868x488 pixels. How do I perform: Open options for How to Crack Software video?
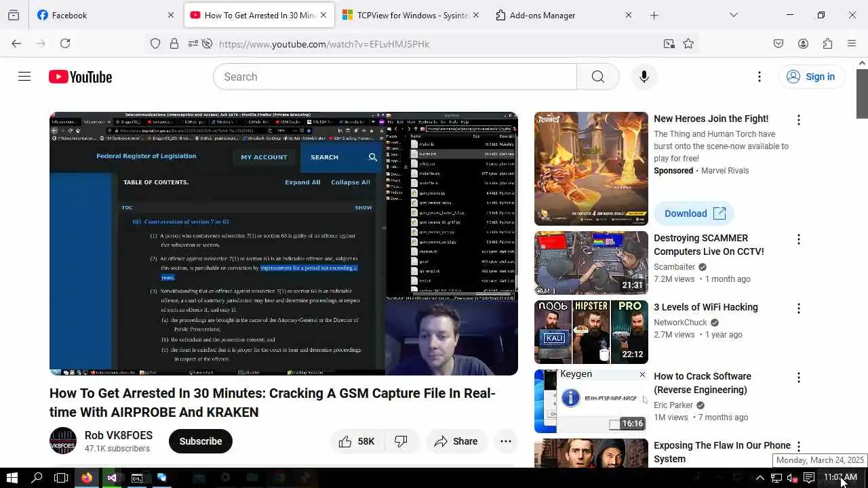(798, 378)
